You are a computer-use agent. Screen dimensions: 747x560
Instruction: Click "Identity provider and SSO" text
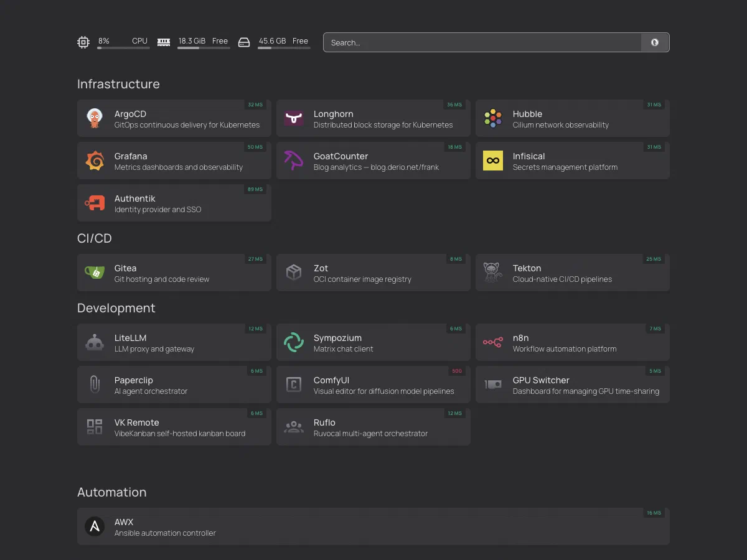coord(158,210)
